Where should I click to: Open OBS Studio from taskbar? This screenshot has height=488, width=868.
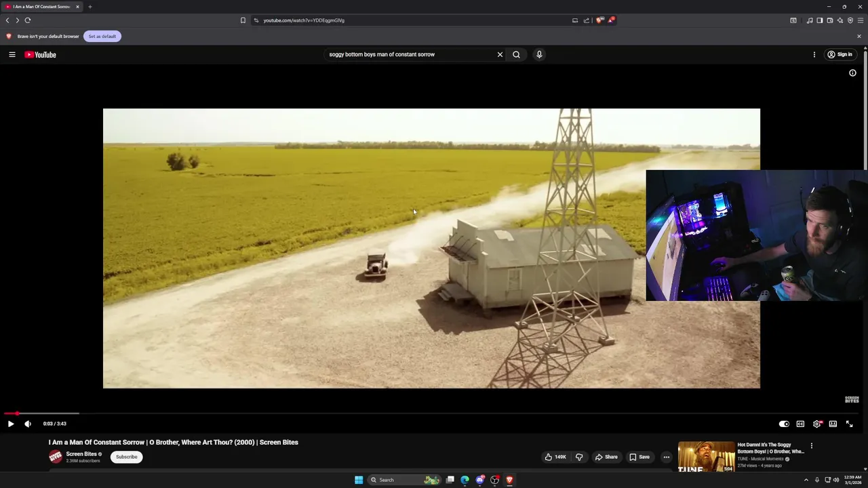click(495, 480)
